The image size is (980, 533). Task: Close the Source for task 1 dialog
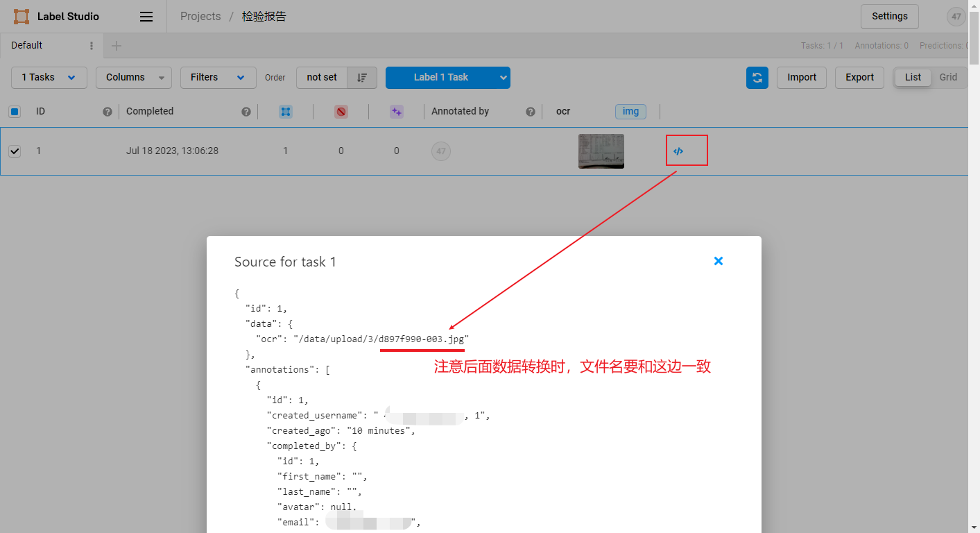[x=719, y=261]
